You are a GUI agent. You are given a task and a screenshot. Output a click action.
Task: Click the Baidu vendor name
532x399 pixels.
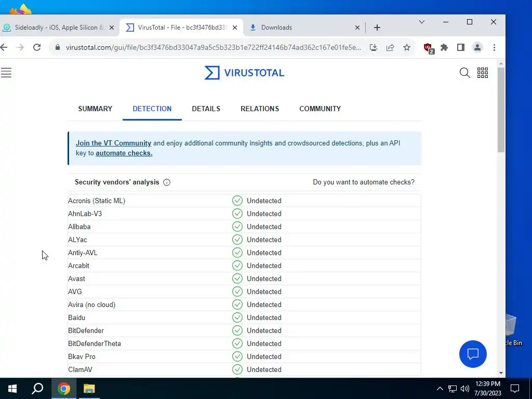[x=76, y=317]
